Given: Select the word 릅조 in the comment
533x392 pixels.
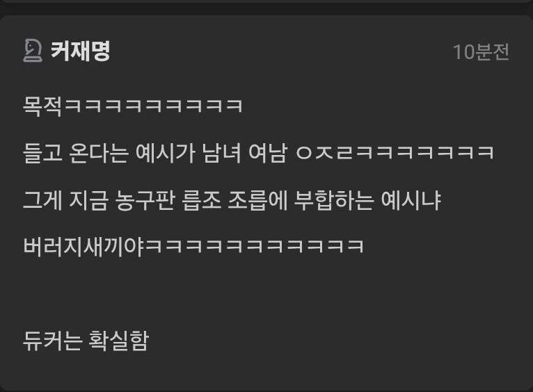Looking at the screenshot, I should [202, 200].
